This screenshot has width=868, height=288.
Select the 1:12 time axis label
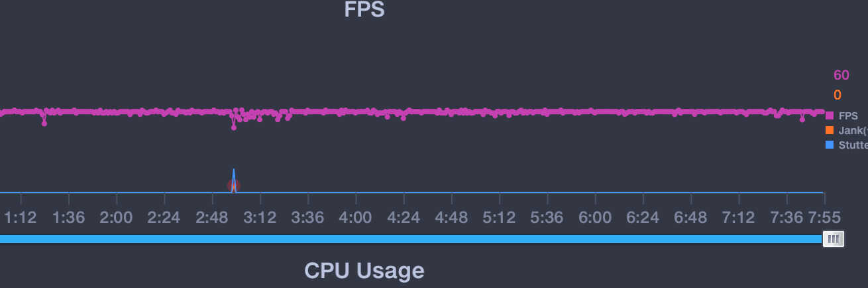point(21,218)
